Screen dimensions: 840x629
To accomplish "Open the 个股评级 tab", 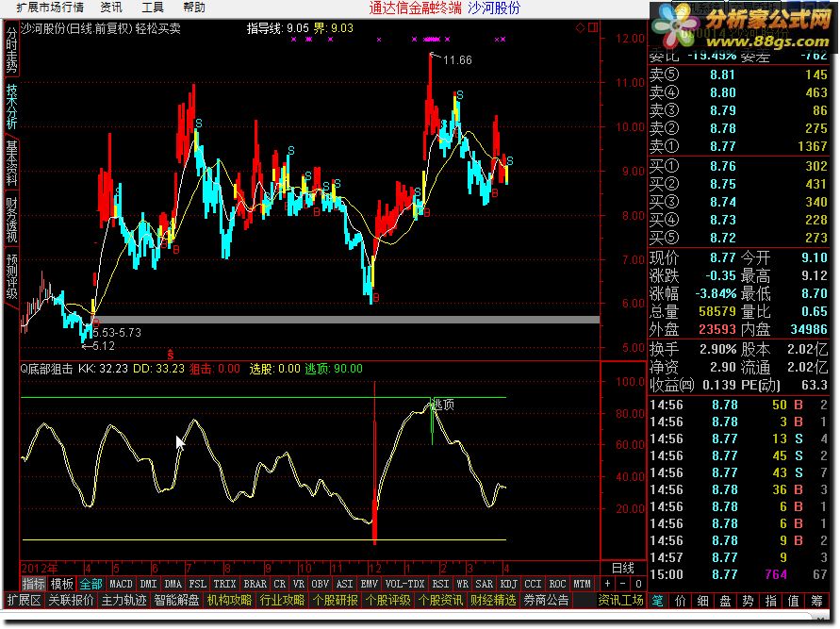I will [387, 600].
